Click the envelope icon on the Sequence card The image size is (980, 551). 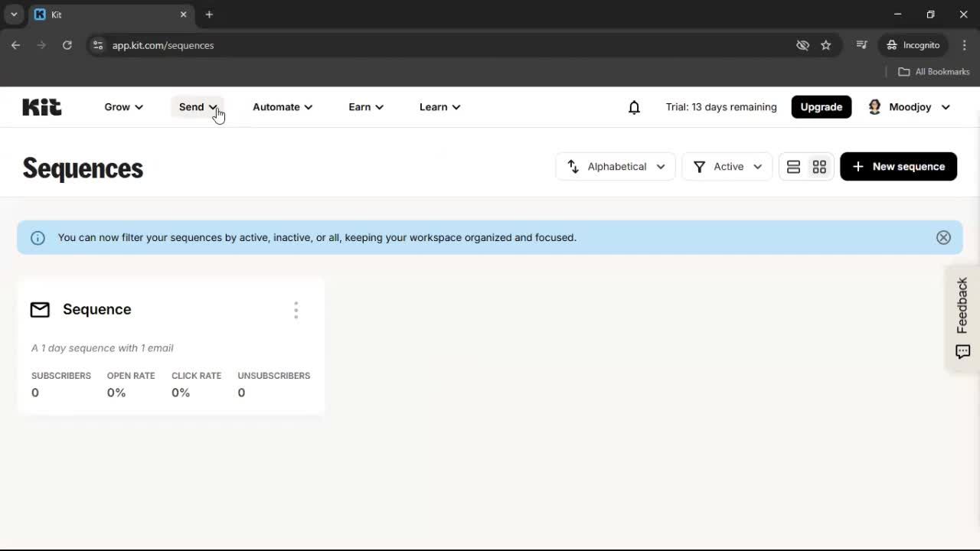40,309
